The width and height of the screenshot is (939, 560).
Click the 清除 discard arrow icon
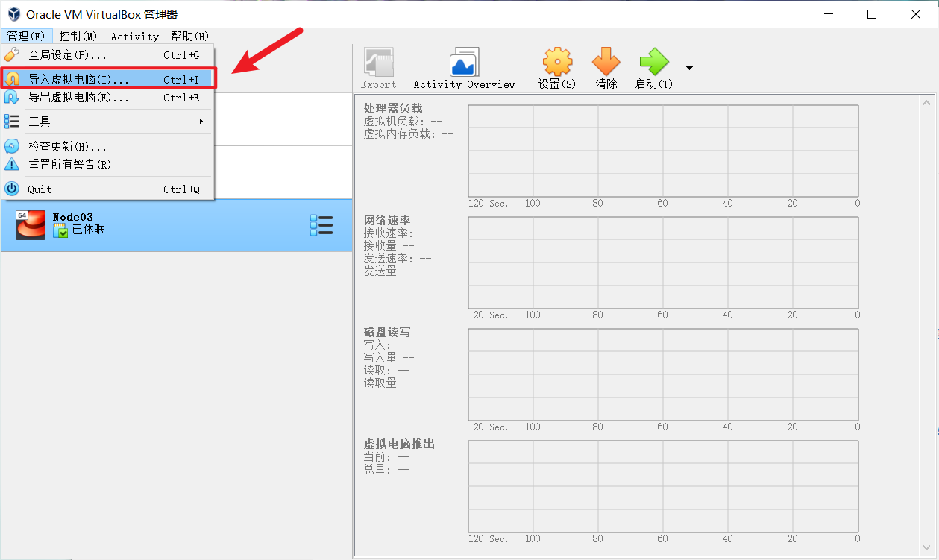(606, 62)
